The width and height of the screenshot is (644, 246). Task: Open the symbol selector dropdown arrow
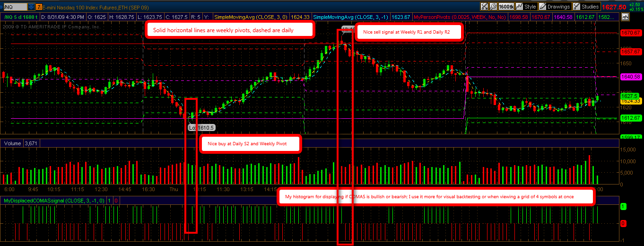[30, 7]
